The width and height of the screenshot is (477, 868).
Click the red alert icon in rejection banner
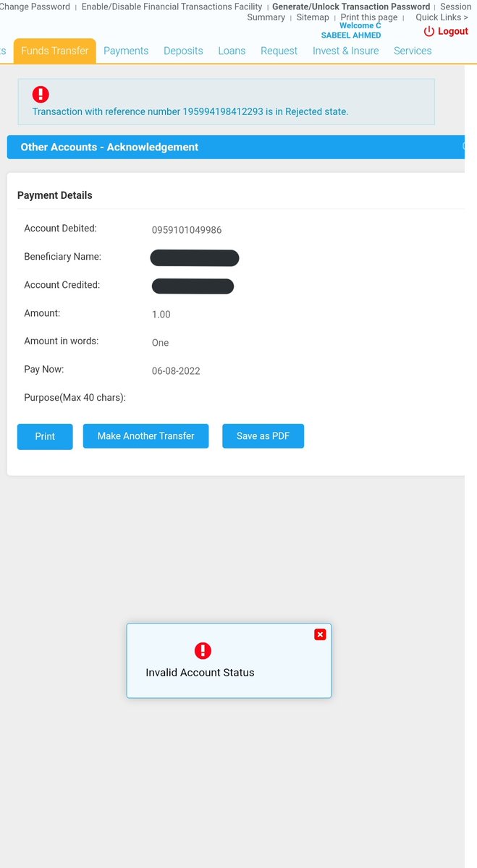(41, 94)
